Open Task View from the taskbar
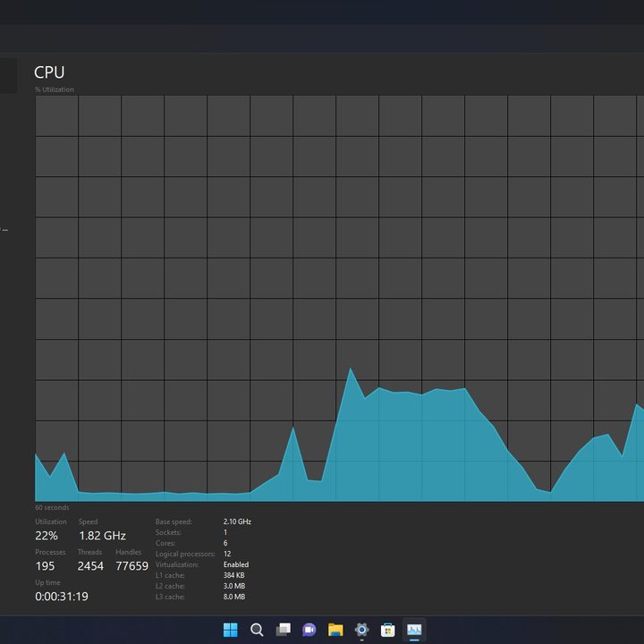This screenshot has height=644, width=644. 283,630
